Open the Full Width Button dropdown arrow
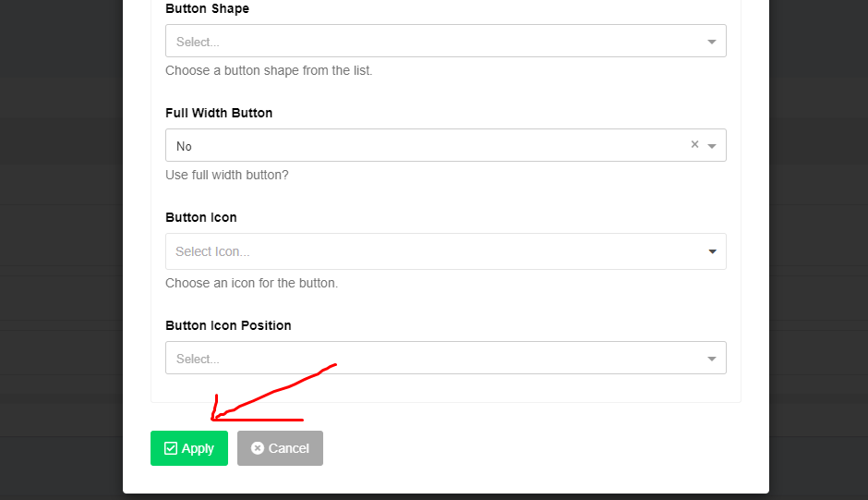This screenshot has height=500, width=868. (712, 146)
